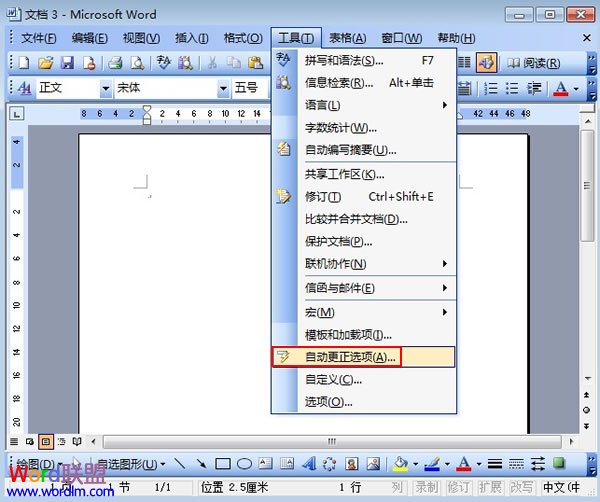Expand 信函与邮件(E) submenu
Screen dimensions: 600x502
click(x=378, y=288)
